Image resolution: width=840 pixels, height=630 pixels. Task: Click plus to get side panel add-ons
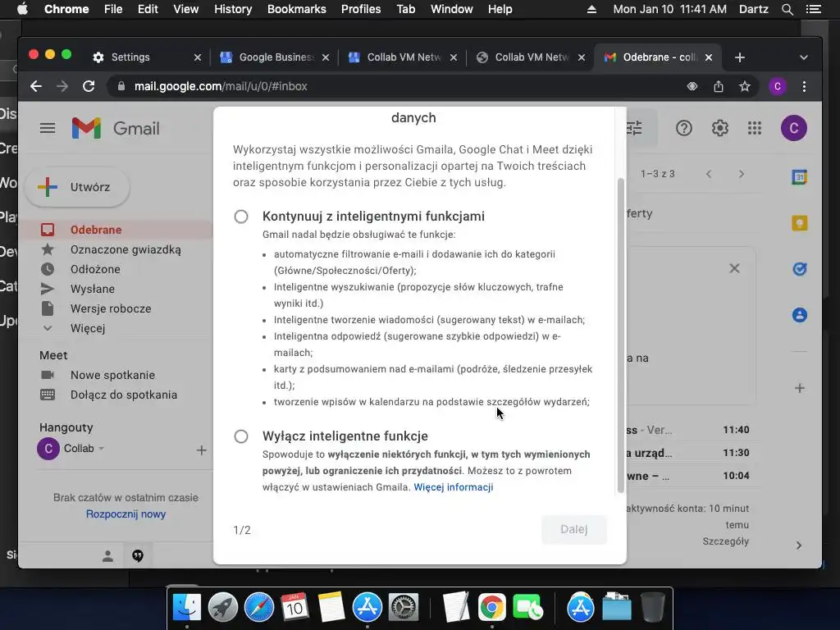click(800, 388)
